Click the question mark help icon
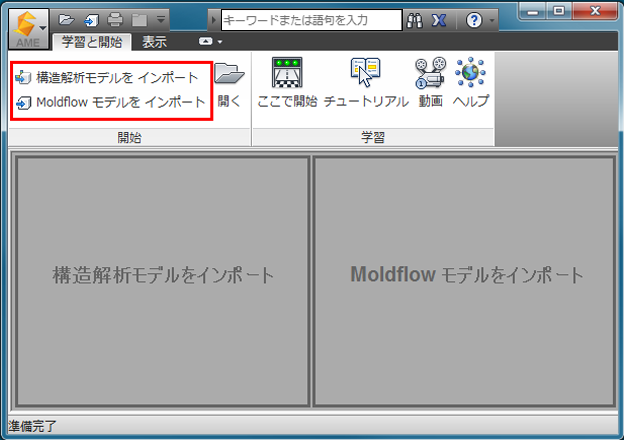 [474, 20]
